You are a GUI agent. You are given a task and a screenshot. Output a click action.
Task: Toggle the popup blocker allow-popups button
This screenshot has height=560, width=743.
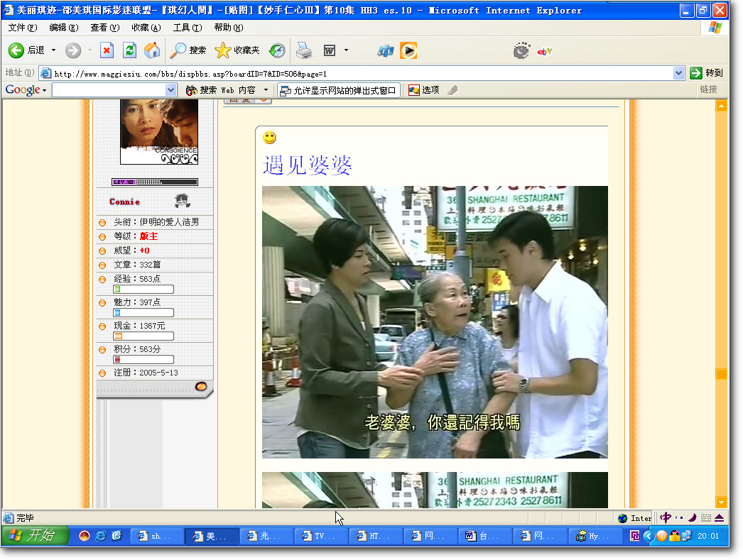click(x=340, y=90)
